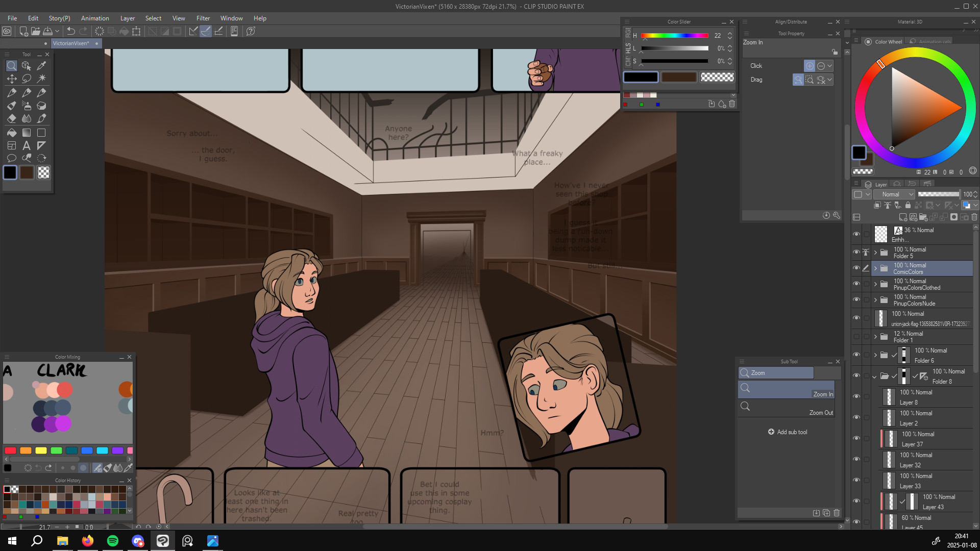Click Add sub tool
Viewport: 980px width, 551px height.
tap(788, 432)
